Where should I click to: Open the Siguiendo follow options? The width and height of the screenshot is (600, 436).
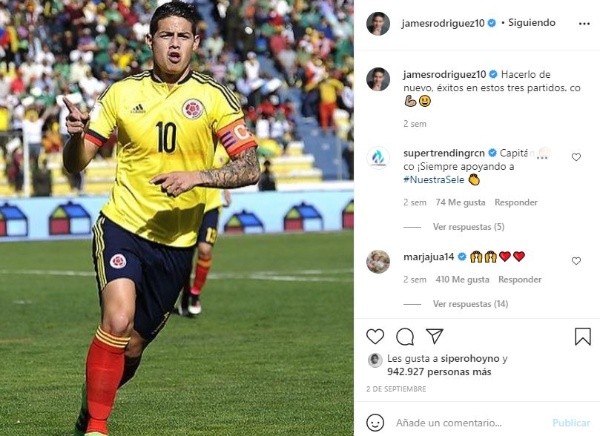532,23
